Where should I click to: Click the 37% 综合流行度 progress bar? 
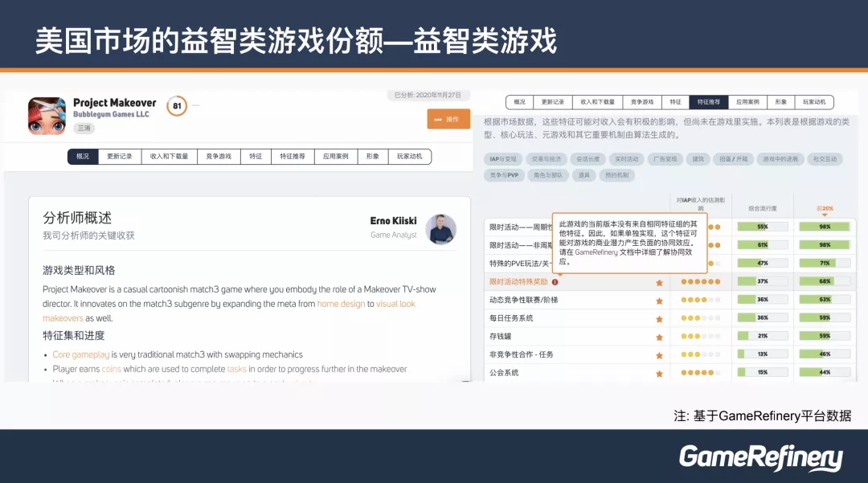pyautogui.click(x=762, y=281)
